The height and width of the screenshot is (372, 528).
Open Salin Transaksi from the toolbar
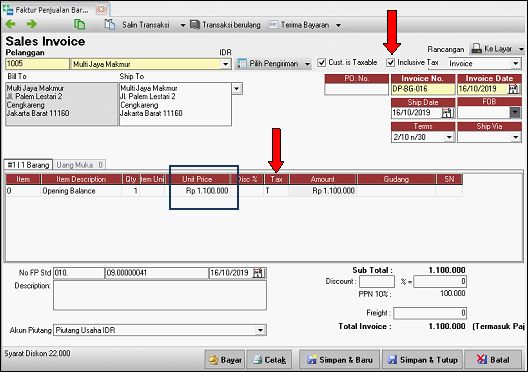145,25
